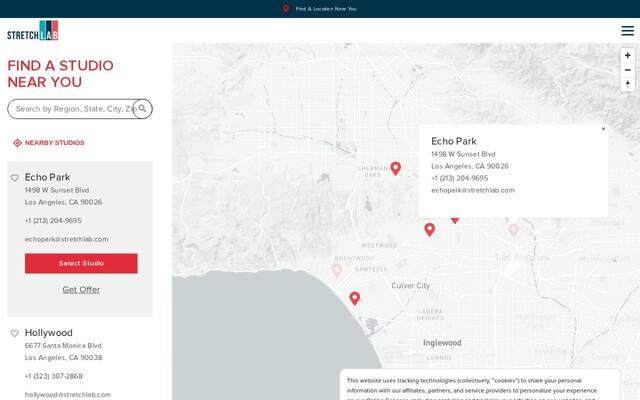Click Hollywood studio name in list
The height and width of the screenshot is (400, 640).
point(49,333)
